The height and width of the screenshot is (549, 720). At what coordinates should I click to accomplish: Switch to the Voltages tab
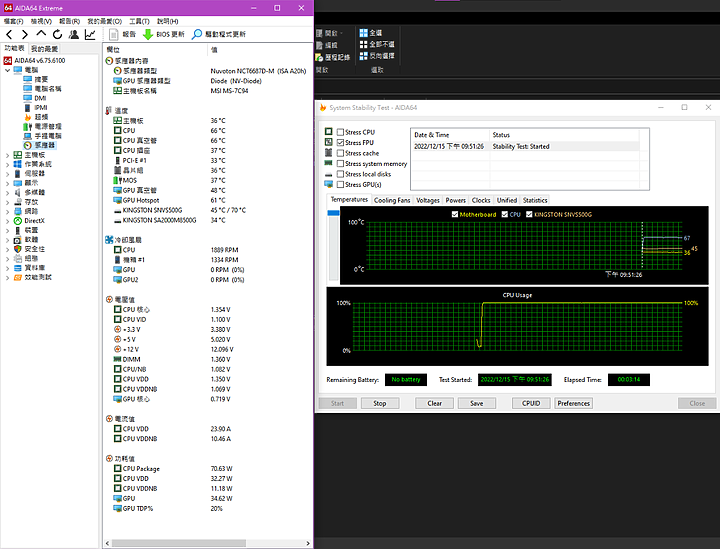tap(428, 200)
